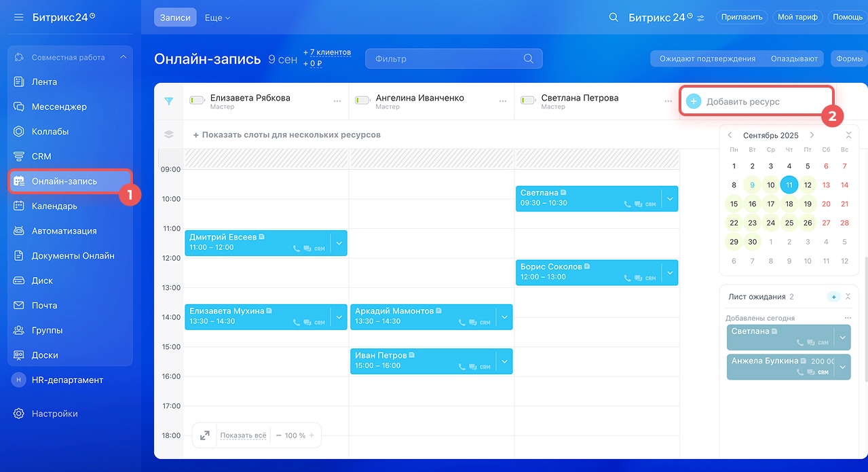The width and height of the screenshot is (868, 472).
Task: Click Показать всё link in zoom bar
Action: [243, 435]
